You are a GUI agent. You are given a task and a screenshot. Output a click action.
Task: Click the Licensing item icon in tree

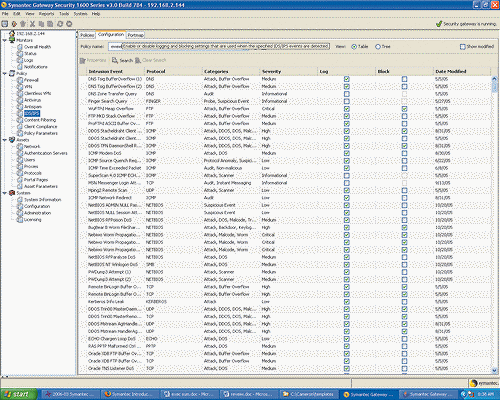click(20, 220)
